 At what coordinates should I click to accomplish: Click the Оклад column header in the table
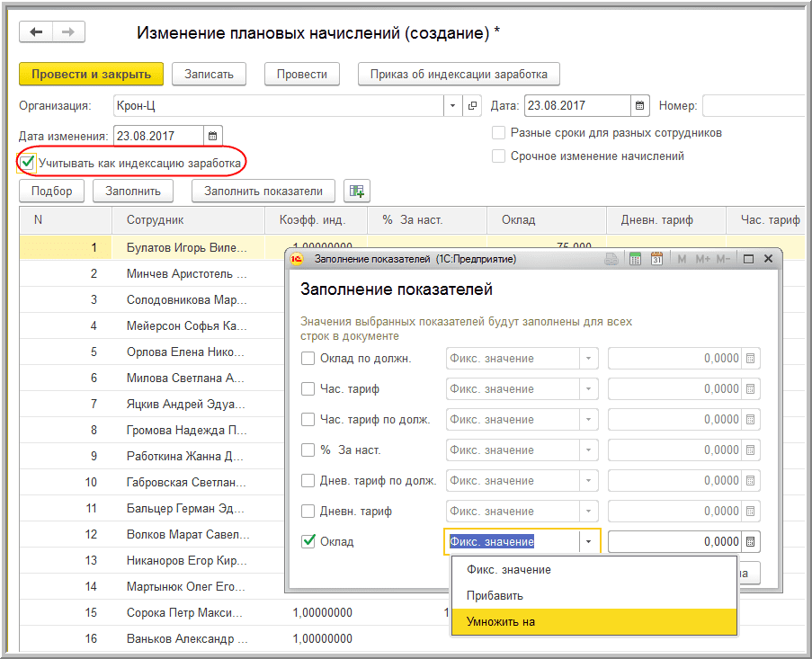point(547,220)
